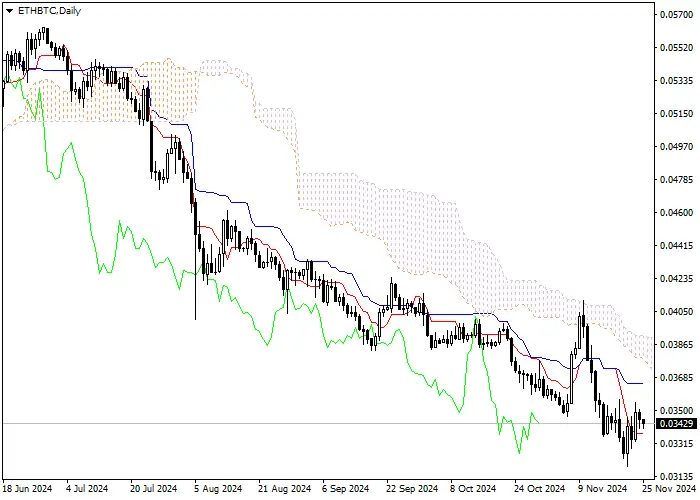Click the ETHBTC,Daily chart title

(49, 11)
